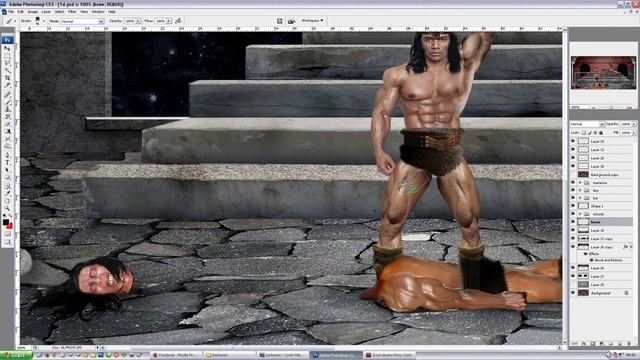
Task: Open the Image menu
Action: (x=33, y=12)
